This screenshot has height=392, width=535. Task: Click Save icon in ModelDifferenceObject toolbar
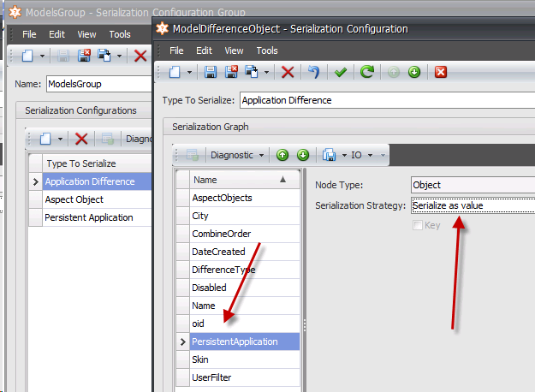pyautogui.click(x=211, y=72)
